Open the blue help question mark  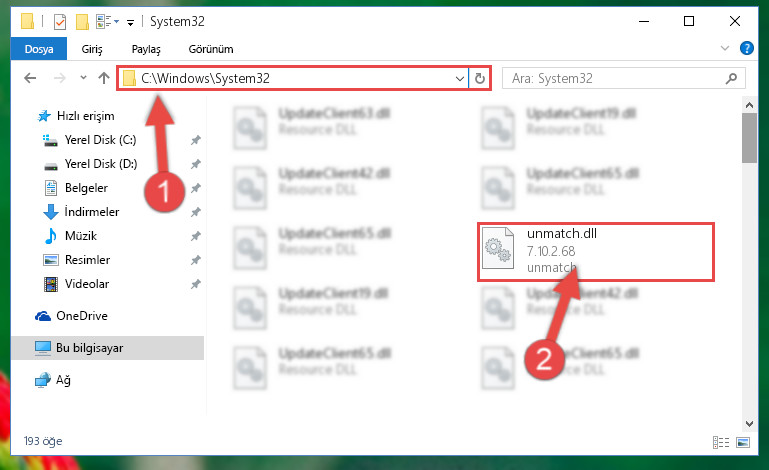(746, 48)
